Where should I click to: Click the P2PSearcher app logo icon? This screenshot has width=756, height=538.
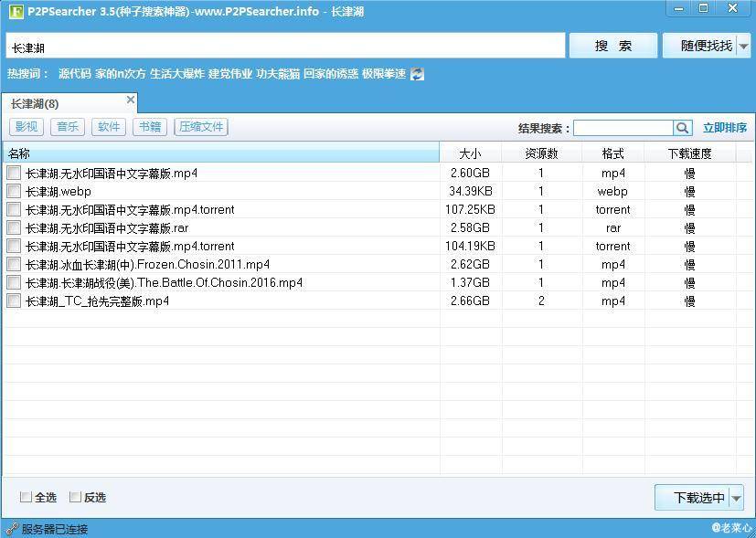(x=16, y=11)
